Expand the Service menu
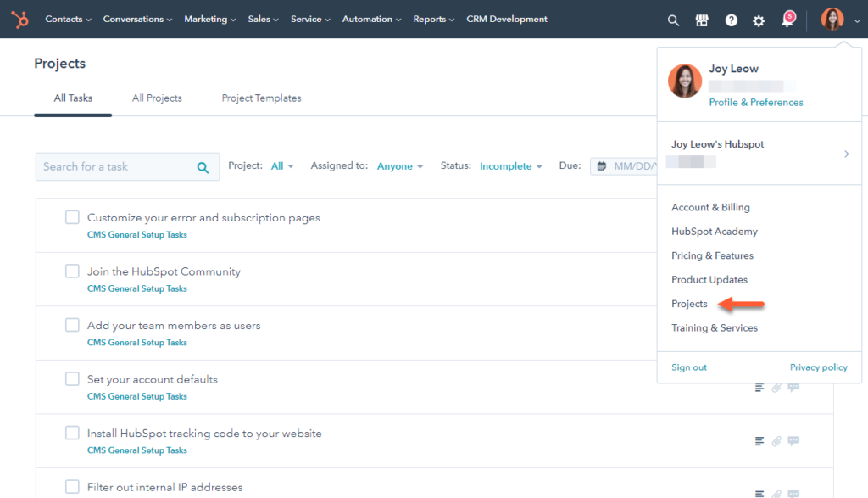Viewport: 868px width, 498px height. pos(310,20)
